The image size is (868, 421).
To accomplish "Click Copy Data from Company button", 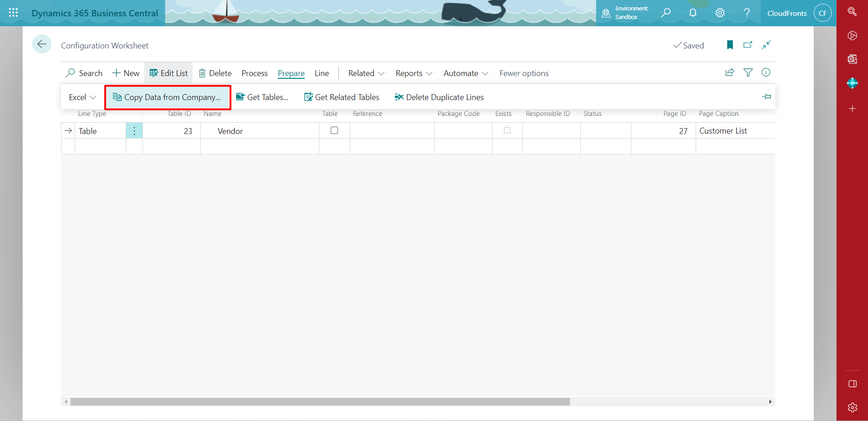I will (x=167, y=97).
